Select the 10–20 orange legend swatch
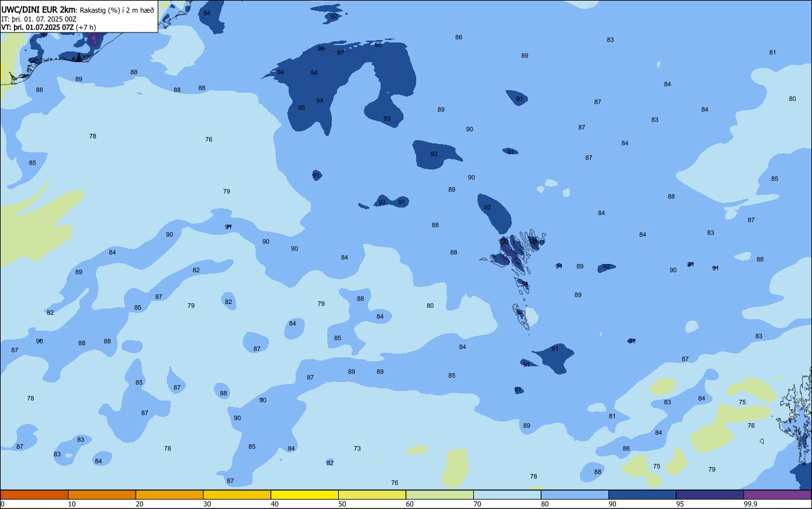Image resolution: width=812 pixels, height=509 pixels. 101,494
